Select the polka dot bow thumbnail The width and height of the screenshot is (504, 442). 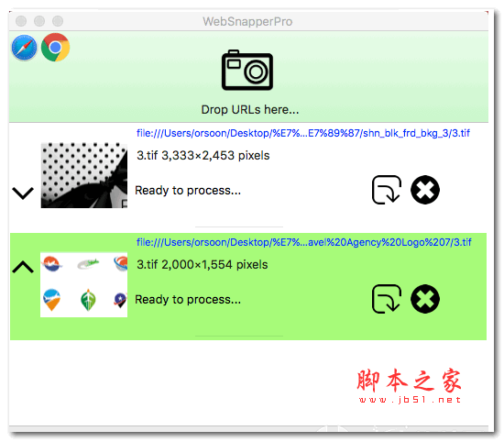coord(84,175)
